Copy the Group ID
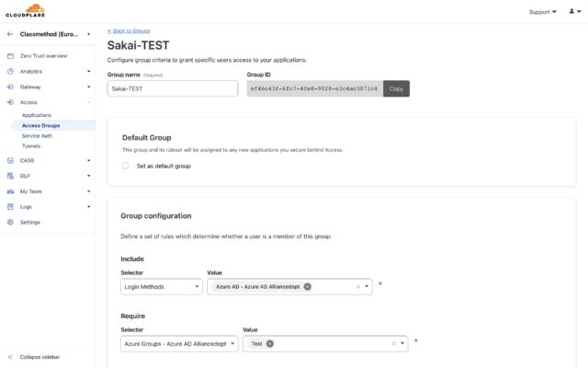Viewport: 588px width, 368px height. coord(396,88)
